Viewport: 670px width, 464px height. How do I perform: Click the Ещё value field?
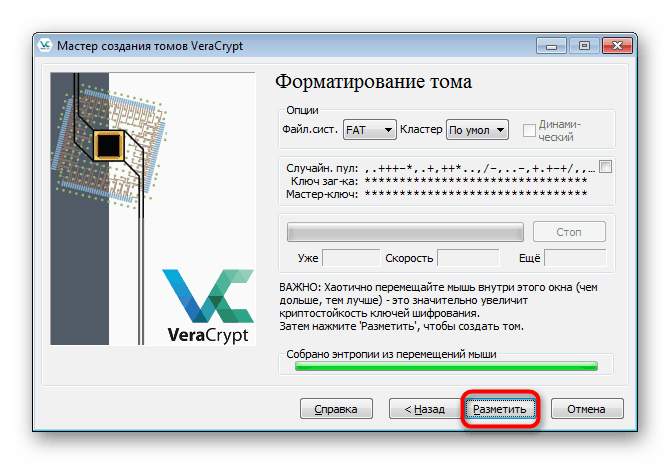tap(575, 258)
